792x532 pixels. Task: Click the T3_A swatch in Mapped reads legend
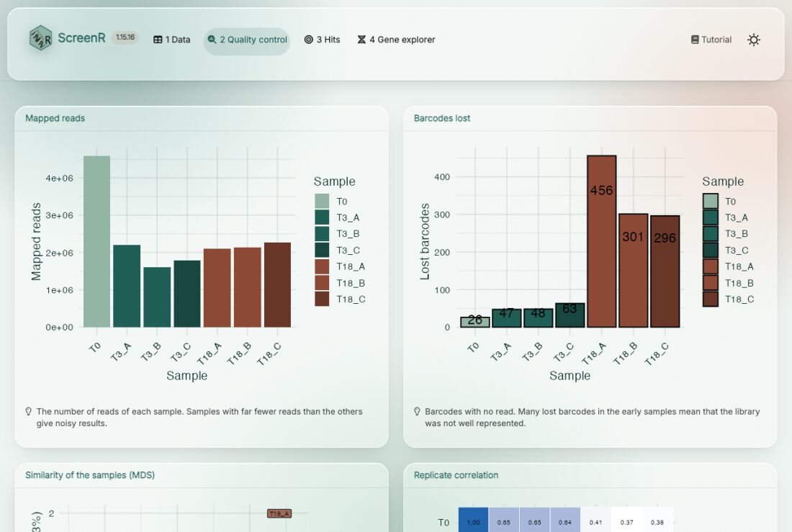[322, 217]
